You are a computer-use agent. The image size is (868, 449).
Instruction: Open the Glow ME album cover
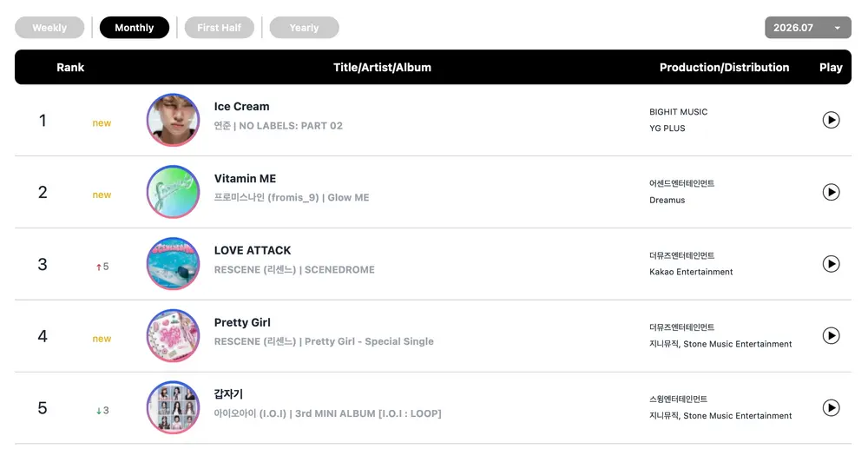(174, 192)
